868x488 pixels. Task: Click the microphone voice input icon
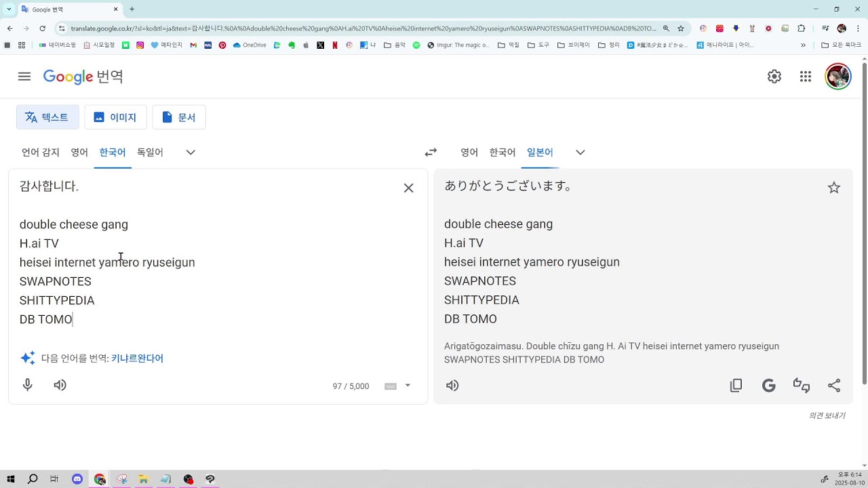coord(28,385)
